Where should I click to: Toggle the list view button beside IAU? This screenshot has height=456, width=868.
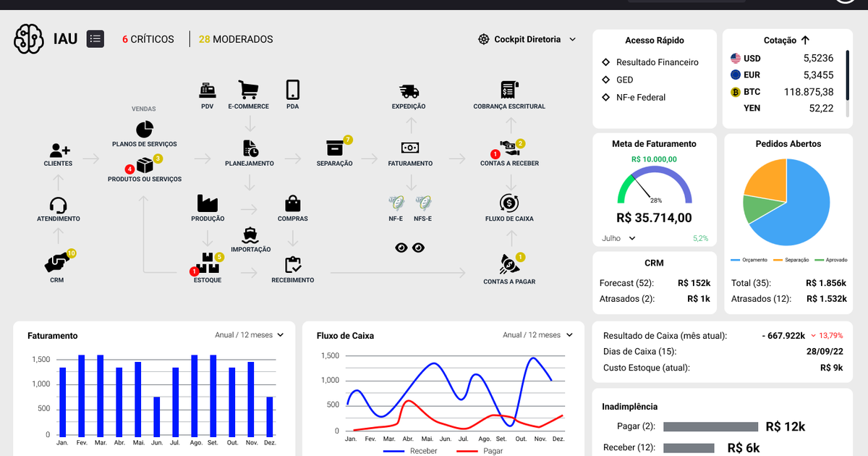[x=95, y=39]
